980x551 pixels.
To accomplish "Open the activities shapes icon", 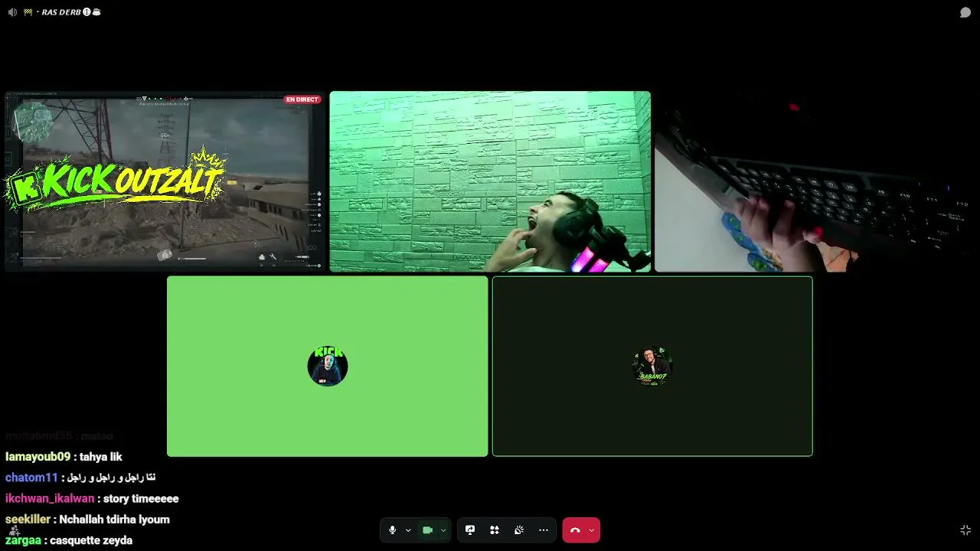I will [x=495, y=530].
